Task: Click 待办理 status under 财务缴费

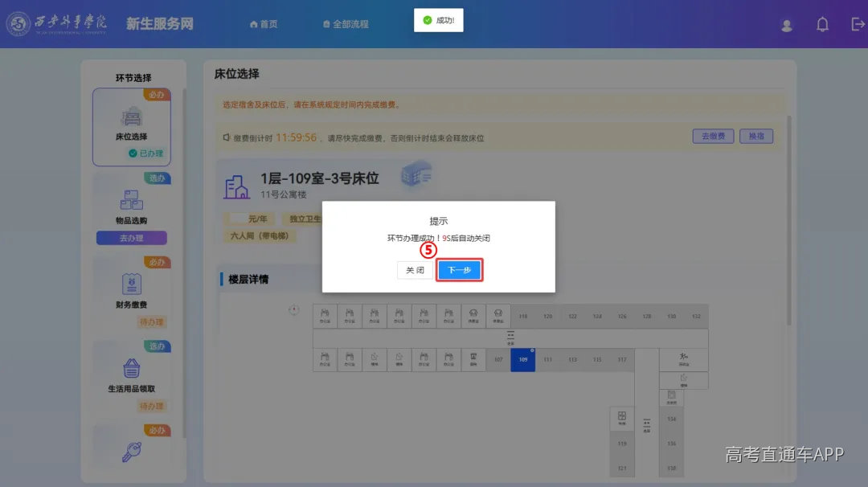Action: [x=151, y=322]
